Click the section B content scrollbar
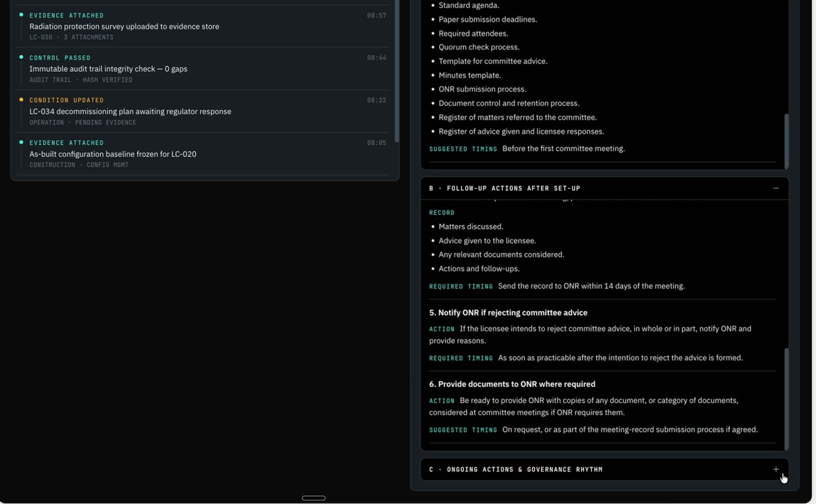Image resolution: width=816 pixels, height=504 pixels. tap(786, 399)
